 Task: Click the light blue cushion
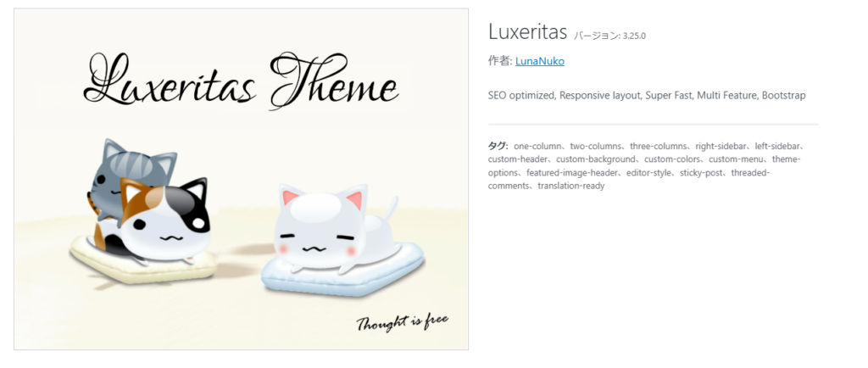pyautogui.click(x=343, y=271)
